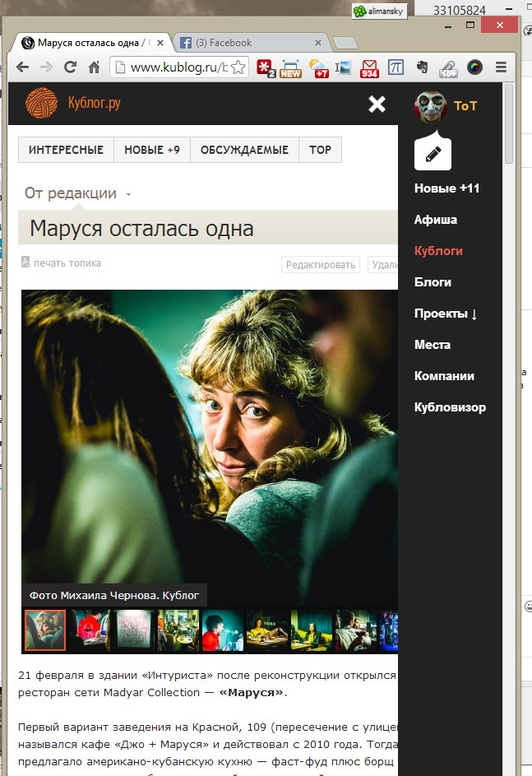The image size is (532, 776).
Task: Click the ToT username link
Action: 465,106
